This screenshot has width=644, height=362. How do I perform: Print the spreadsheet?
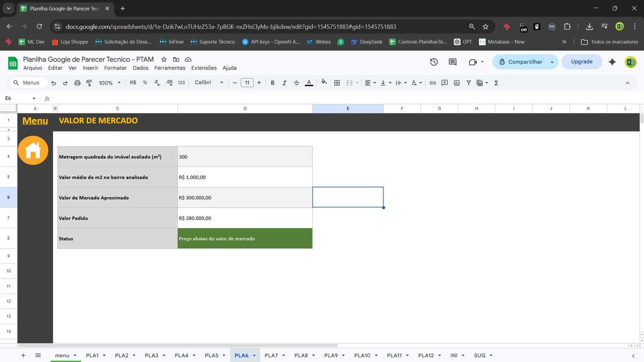77,82
